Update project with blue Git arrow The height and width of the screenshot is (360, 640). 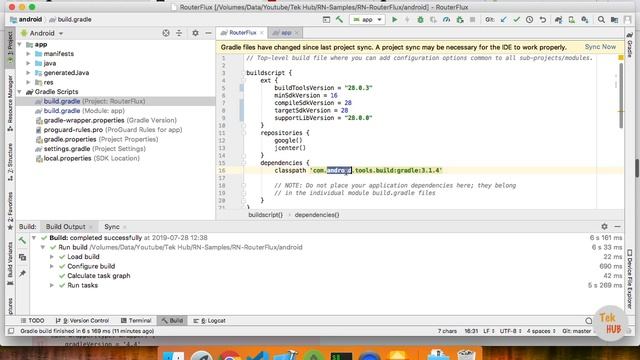(x=503, y=20)
